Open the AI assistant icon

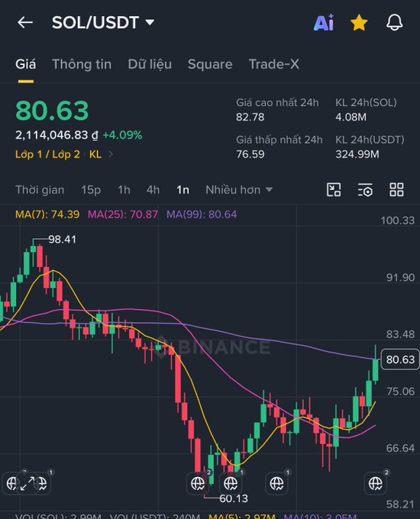tap(324, 23)
